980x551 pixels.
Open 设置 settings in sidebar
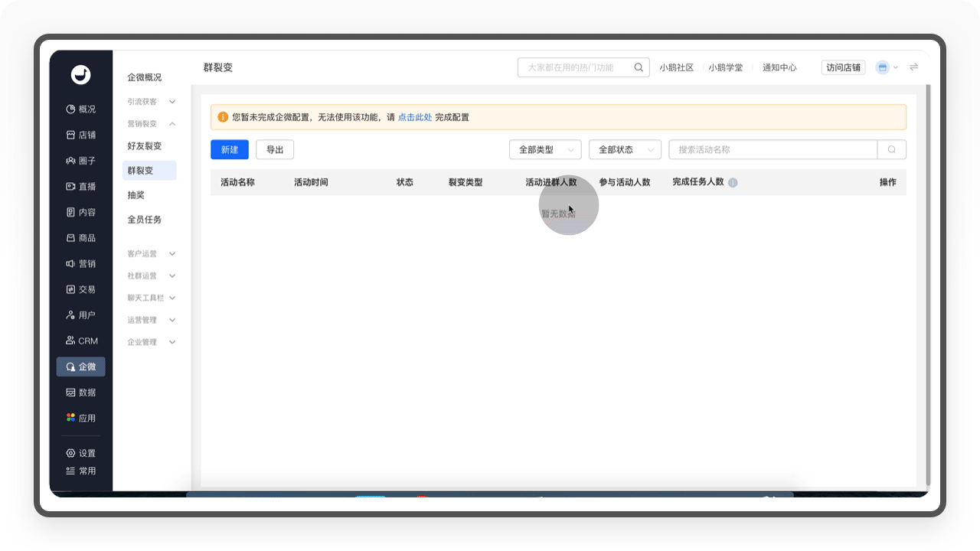coord(80,453)
